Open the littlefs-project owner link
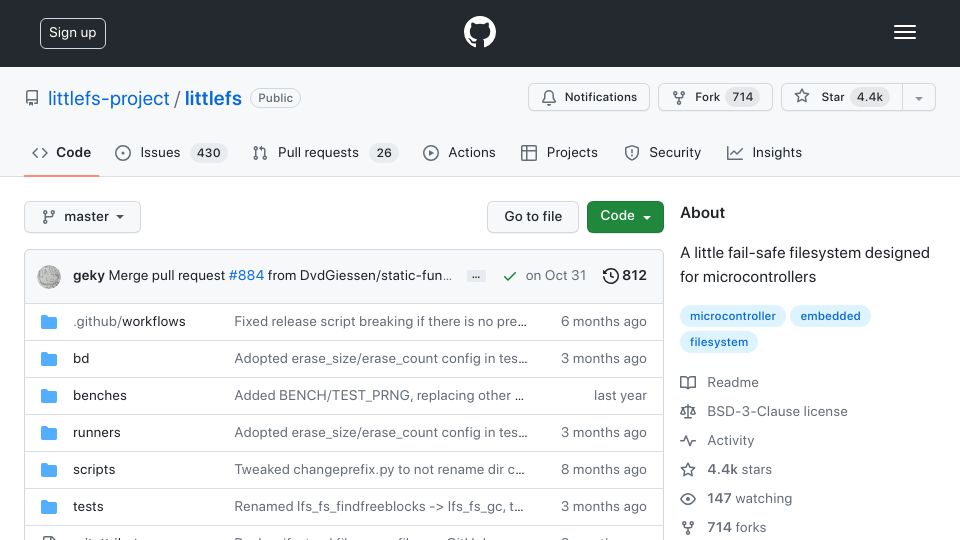Viewport: 960px width, 540px height. coord(108,98)
